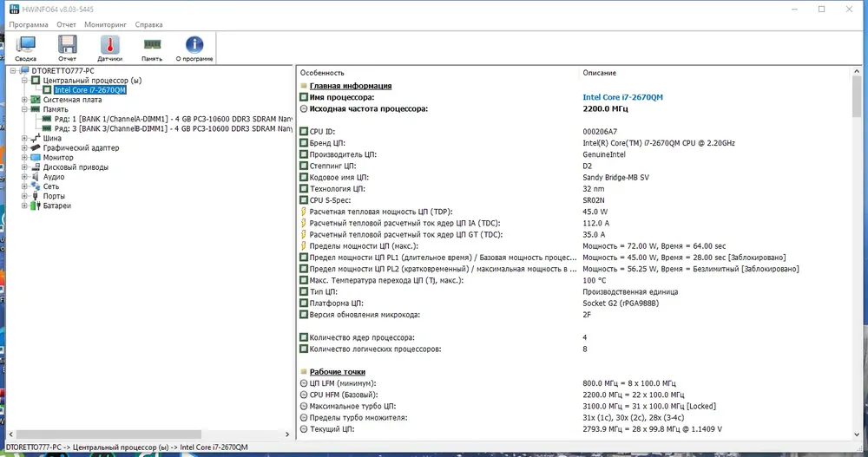Open the Справка menu
This screenshot has width=868, height=457.
(x=149, y=24)
